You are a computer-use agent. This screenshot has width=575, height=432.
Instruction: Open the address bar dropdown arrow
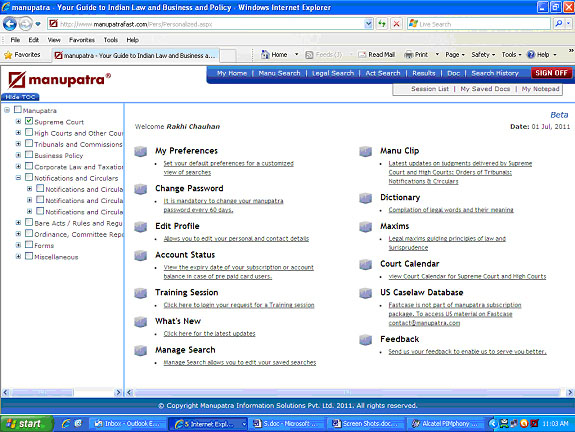coord(369,24)
